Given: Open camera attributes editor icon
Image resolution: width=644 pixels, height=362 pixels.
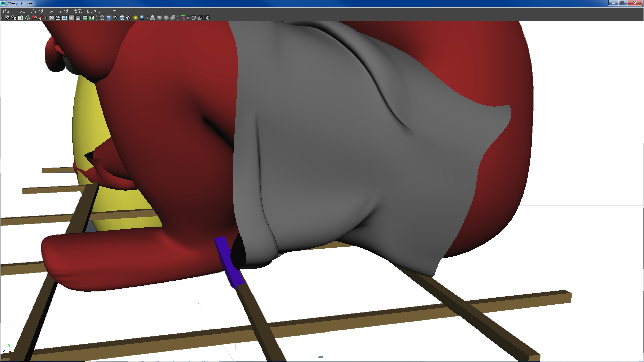Looking at the screenshot, I should [14, 18].
